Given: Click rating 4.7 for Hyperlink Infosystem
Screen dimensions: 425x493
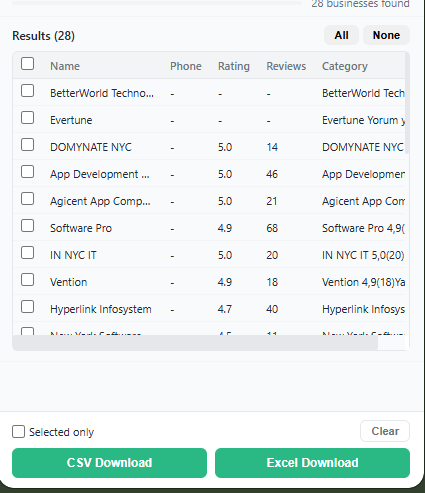Looking at the screenshot, I should [x=225, y=309].
